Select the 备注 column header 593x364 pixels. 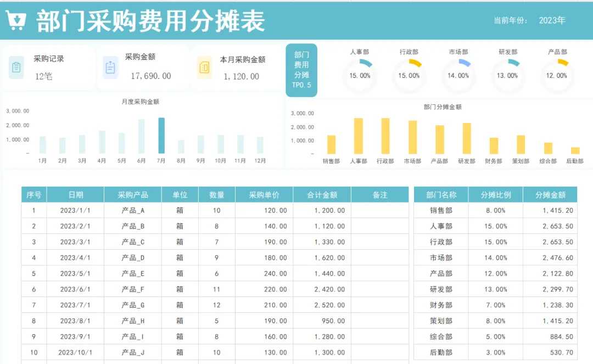[x=380, y=195]
